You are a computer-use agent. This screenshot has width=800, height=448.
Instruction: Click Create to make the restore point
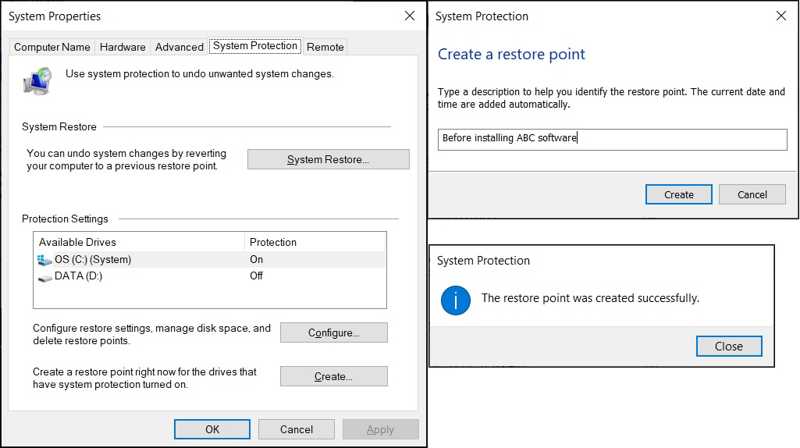pos(678,195)
